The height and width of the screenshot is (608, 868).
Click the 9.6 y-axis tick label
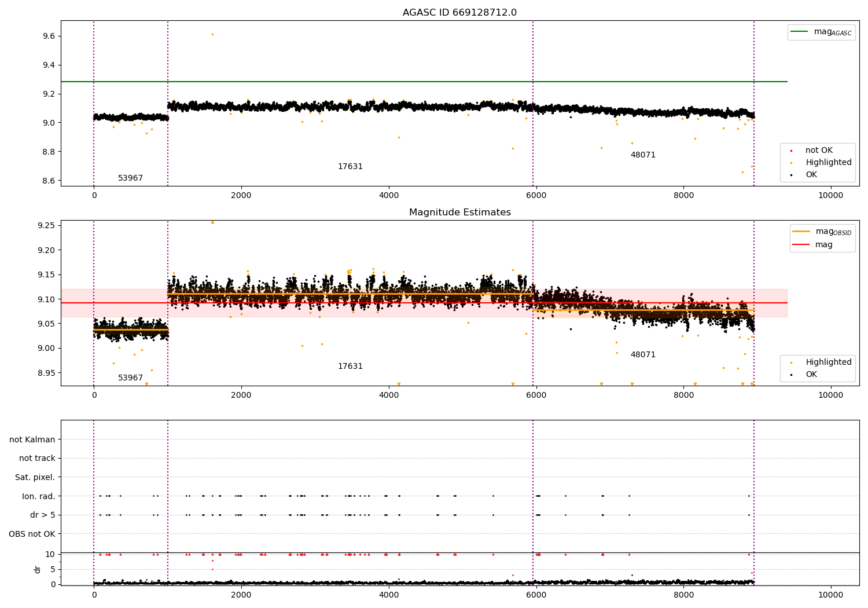(48, 36)
